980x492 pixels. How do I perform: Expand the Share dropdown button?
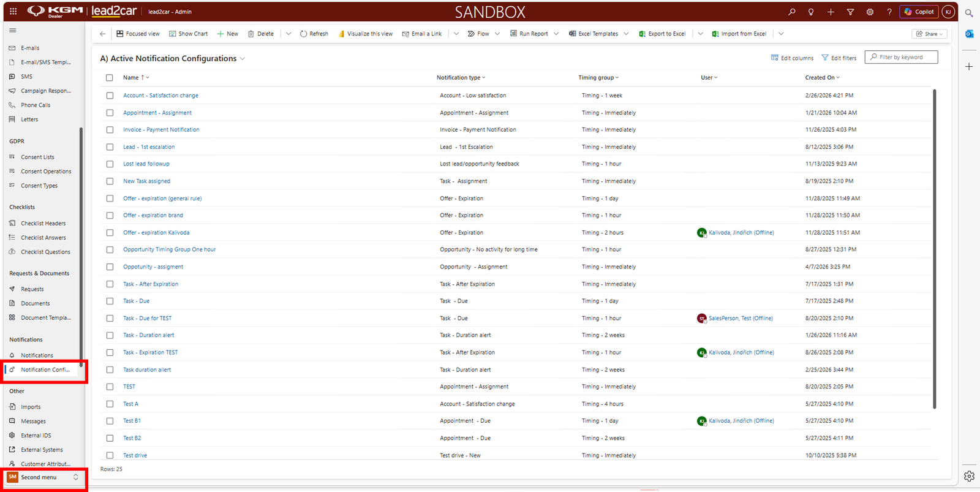[929, 34]
